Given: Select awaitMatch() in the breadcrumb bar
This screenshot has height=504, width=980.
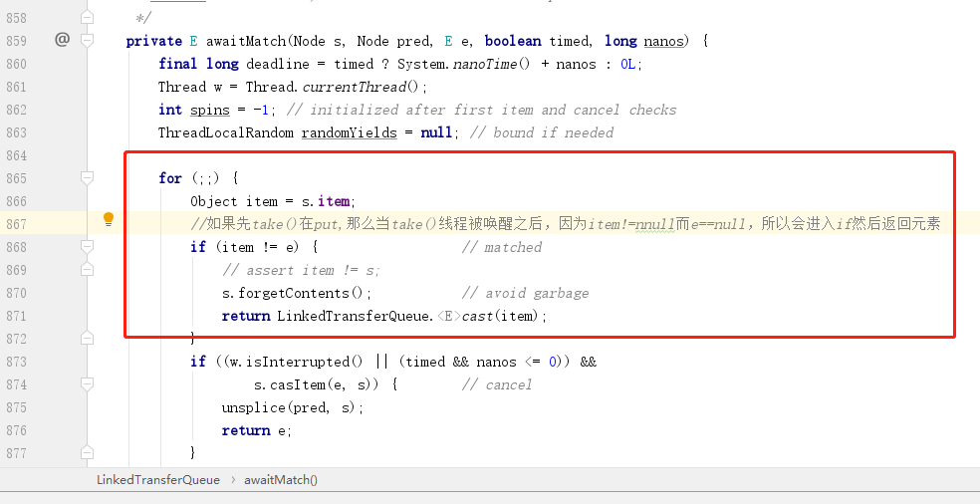Looking at the screenshot, I should coord(281,480).
